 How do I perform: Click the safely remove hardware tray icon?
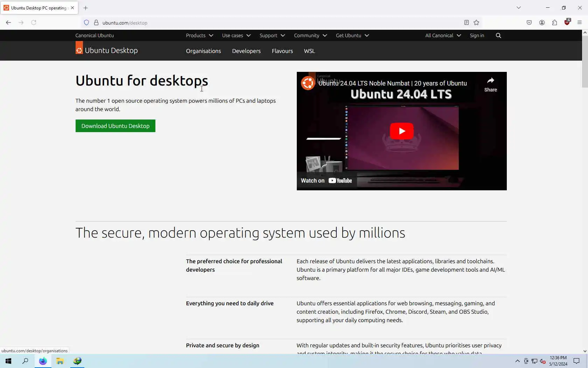pyautogui.click(x=526, y=361)
